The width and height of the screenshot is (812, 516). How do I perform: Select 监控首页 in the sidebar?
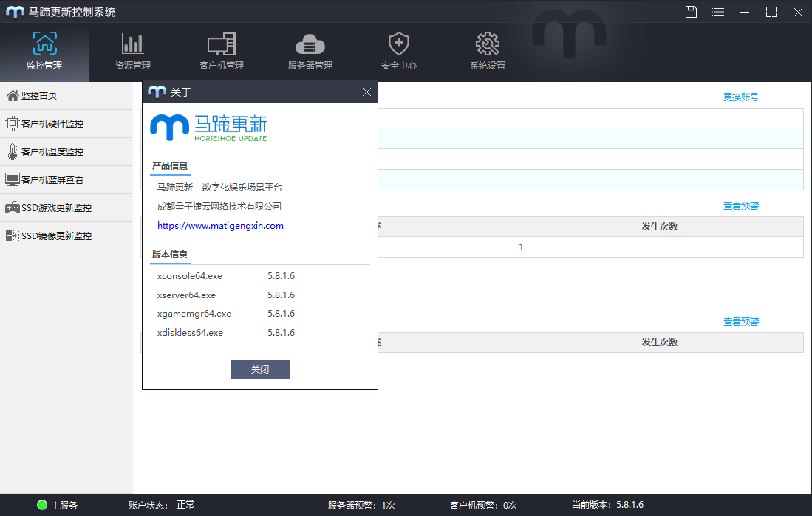tap(66, 96)
